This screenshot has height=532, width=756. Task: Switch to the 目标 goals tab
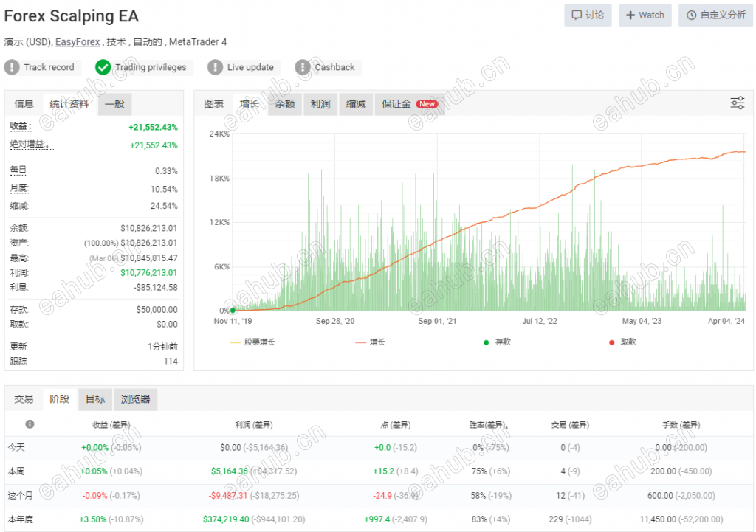point(95,399)
